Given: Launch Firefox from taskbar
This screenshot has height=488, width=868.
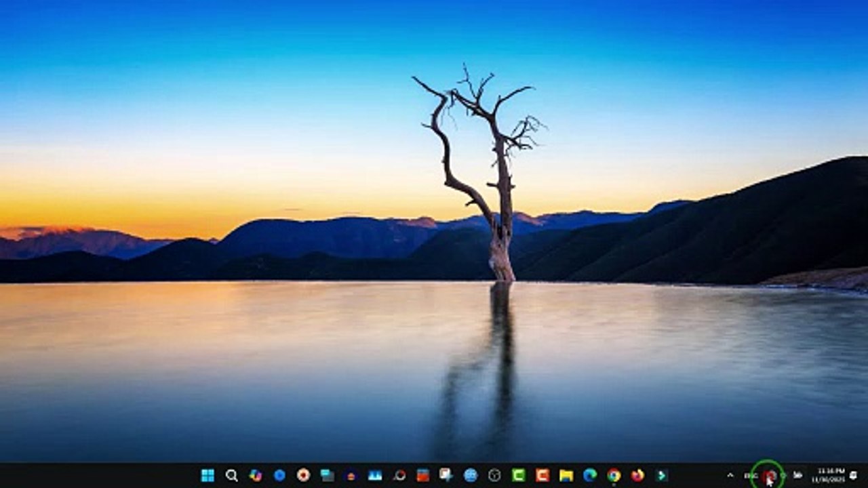Looking at the screenshot, I should 637,475.
